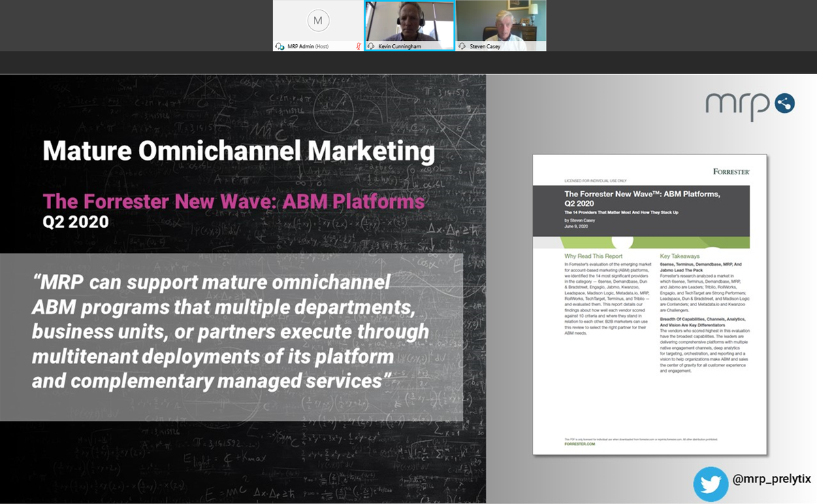Click the headset icon beside Kevin Cunningham
The height and width of the screenshot is (504, 817).
tap(371, 46)
